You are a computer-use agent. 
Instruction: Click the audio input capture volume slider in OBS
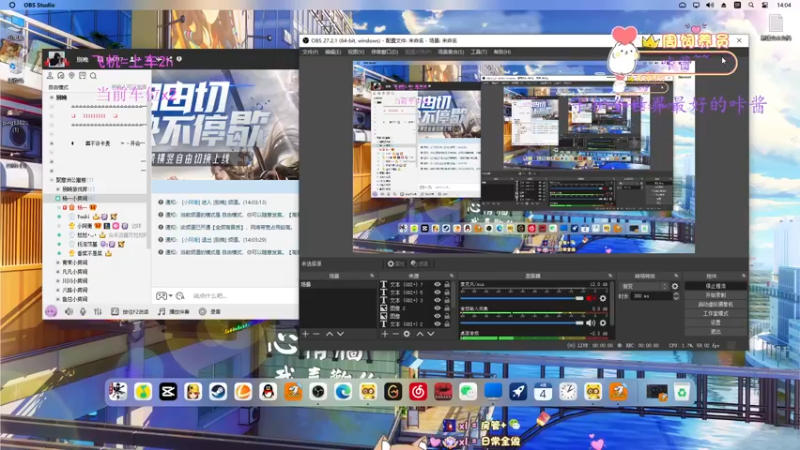point(522,323)
